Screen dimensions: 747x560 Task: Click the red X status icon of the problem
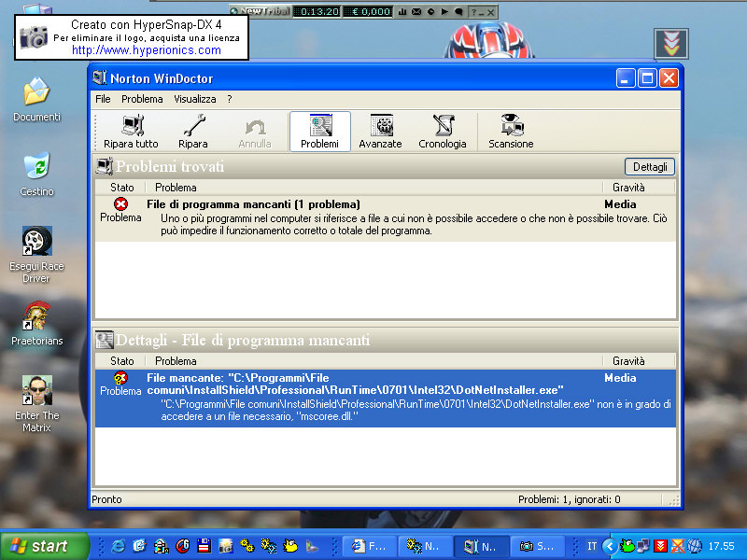[121, 203]
